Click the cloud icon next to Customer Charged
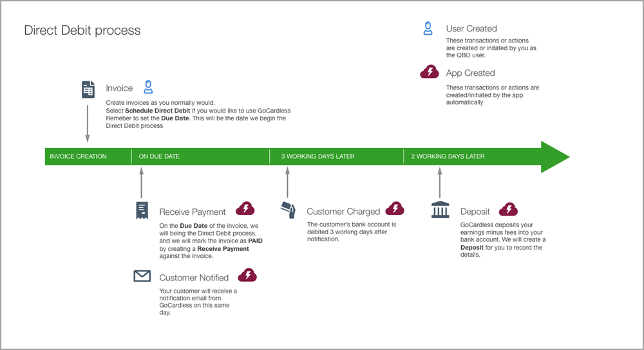 click(x=395, y=208)
